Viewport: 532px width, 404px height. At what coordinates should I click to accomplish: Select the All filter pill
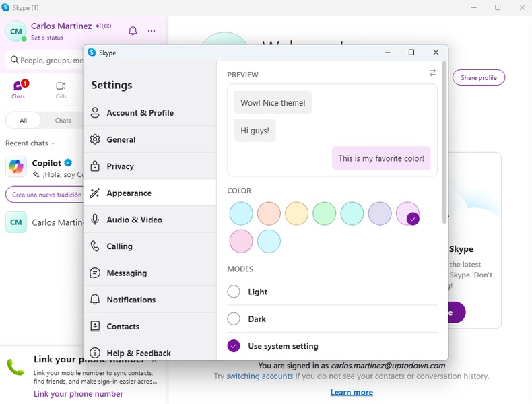coord(23,121)
